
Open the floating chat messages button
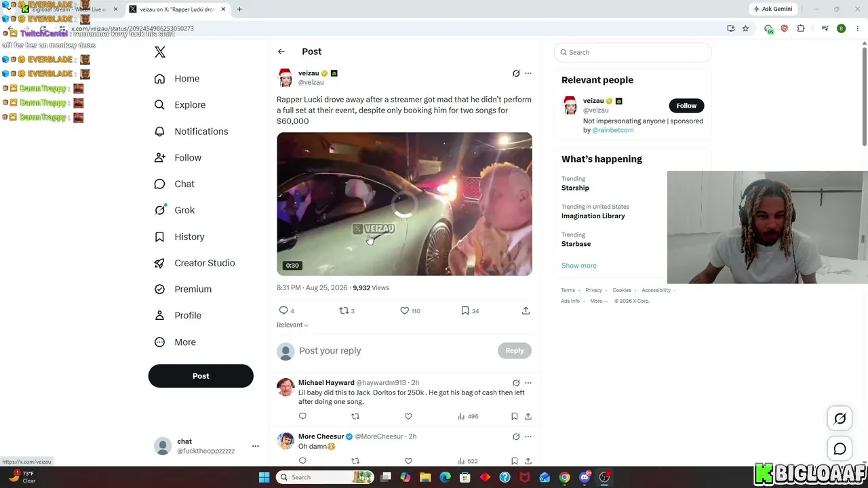tap(840, 449)
